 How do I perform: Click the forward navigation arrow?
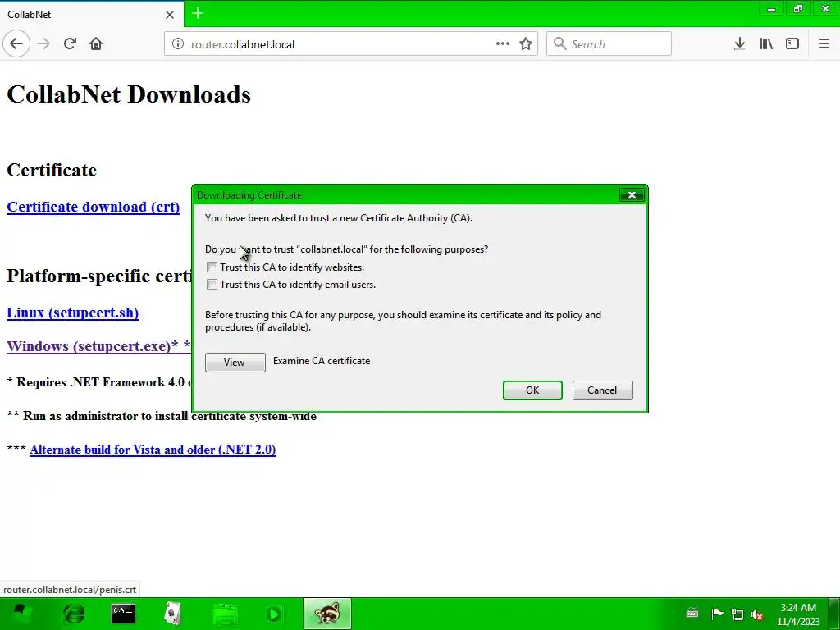(x=44, y=44)
